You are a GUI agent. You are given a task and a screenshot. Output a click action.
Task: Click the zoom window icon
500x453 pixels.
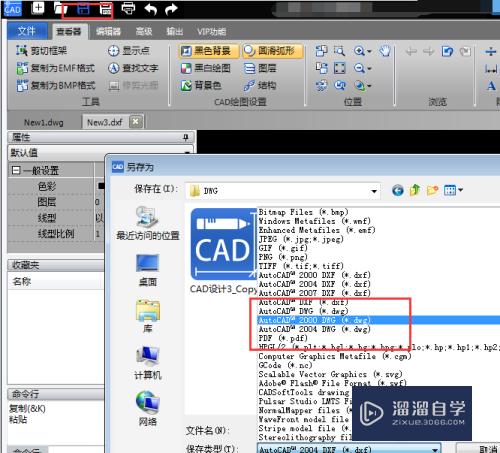(339, 51)
